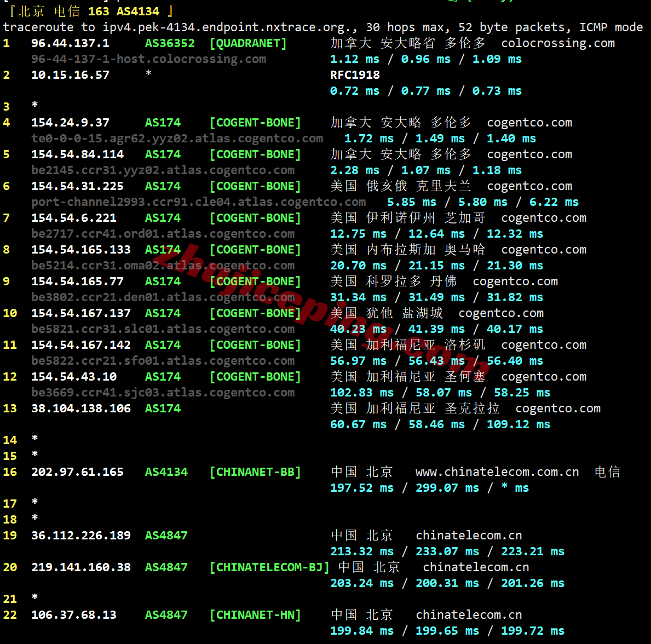Select hostname 96-44-137-1-host.colocrossing.com
651x644 pixels.
point(148,59)
